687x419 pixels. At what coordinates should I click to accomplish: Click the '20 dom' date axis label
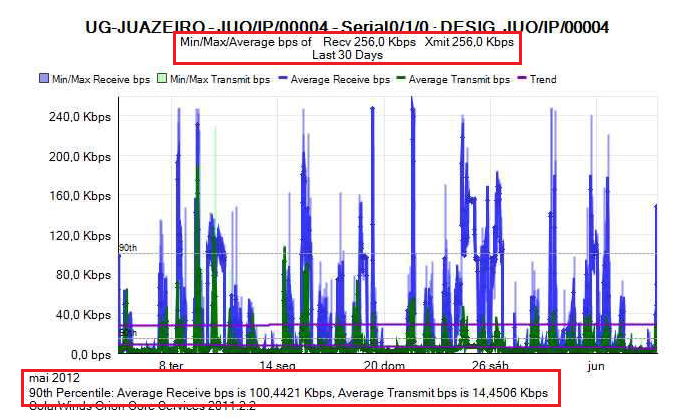[384, 366]
